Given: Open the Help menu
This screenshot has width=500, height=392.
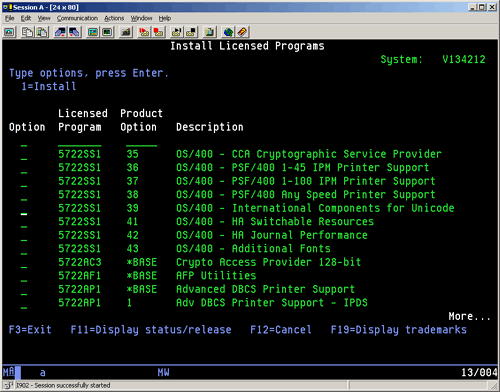Looking at the screenshot, I should coord(165,18).
